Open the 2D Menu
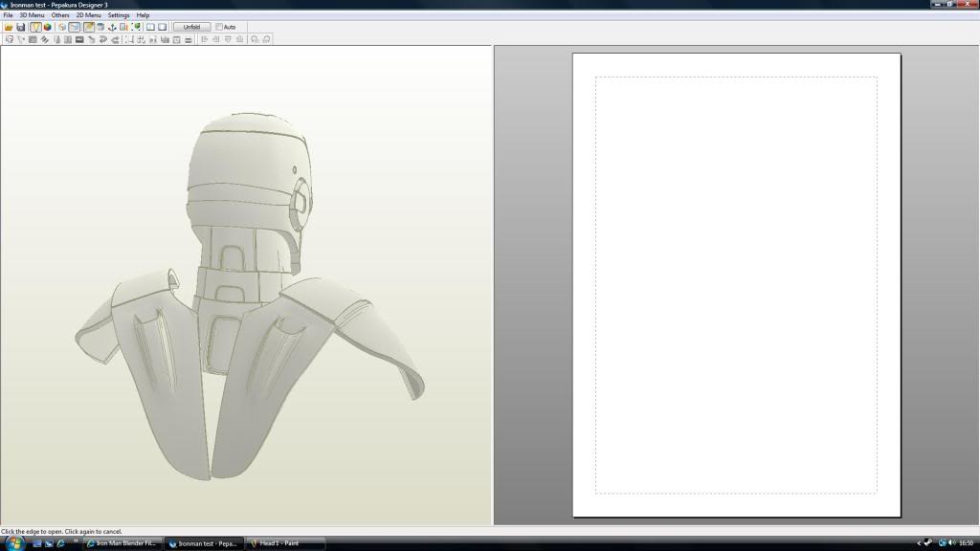 88,15
